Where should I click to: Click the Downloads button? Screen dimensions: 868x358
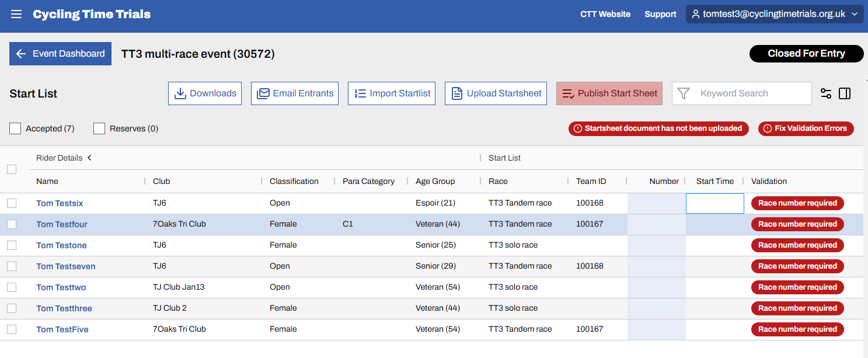pos(205,93)
